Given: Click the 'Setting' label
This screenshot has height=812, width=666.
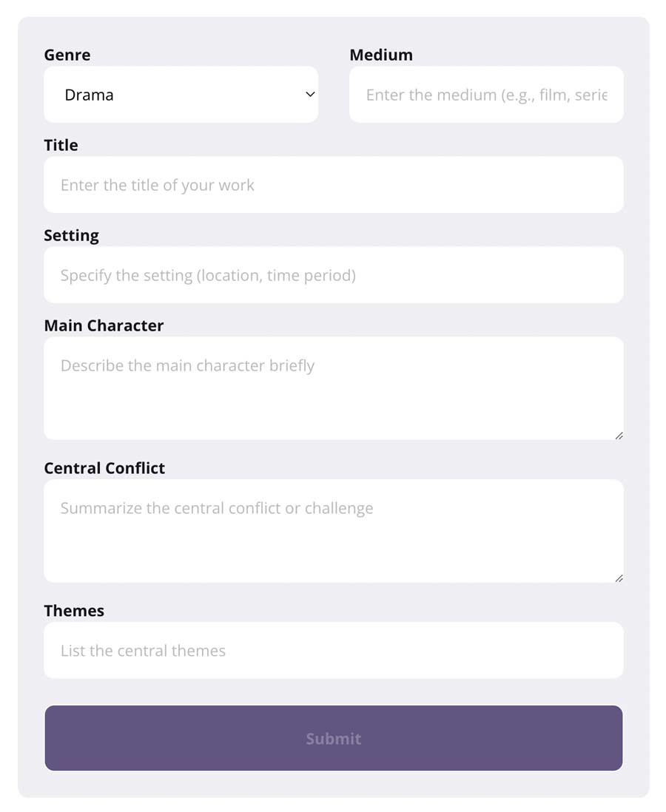Looking at the screenshot, I should [71, 235].
